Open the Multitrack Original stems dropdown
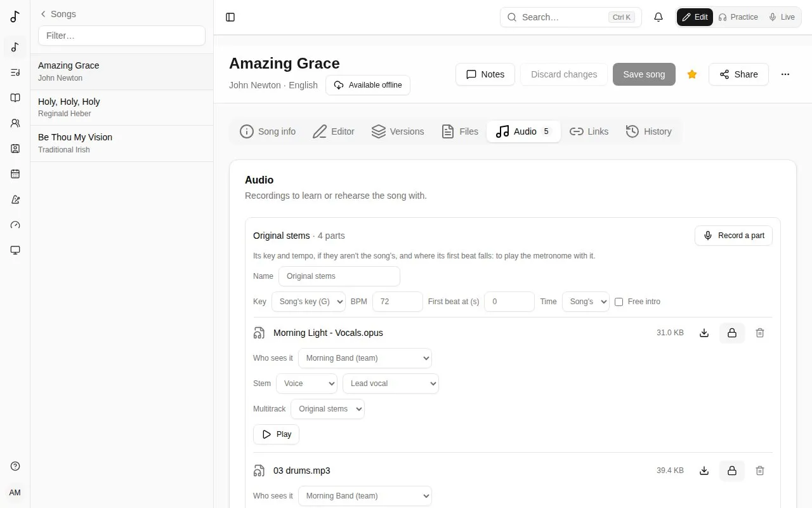The height and width of the screenshot is (508, 812). coord(327,409)
